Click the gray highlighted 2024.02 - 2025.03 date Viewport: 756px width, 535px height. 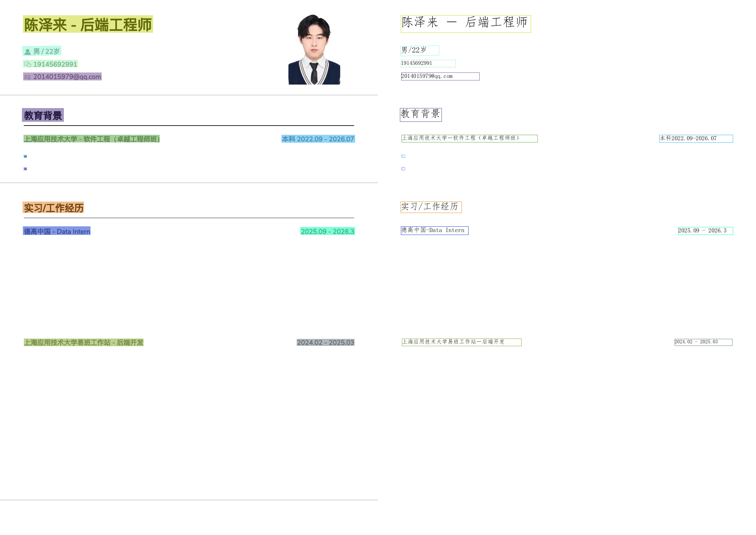(325, 343)
